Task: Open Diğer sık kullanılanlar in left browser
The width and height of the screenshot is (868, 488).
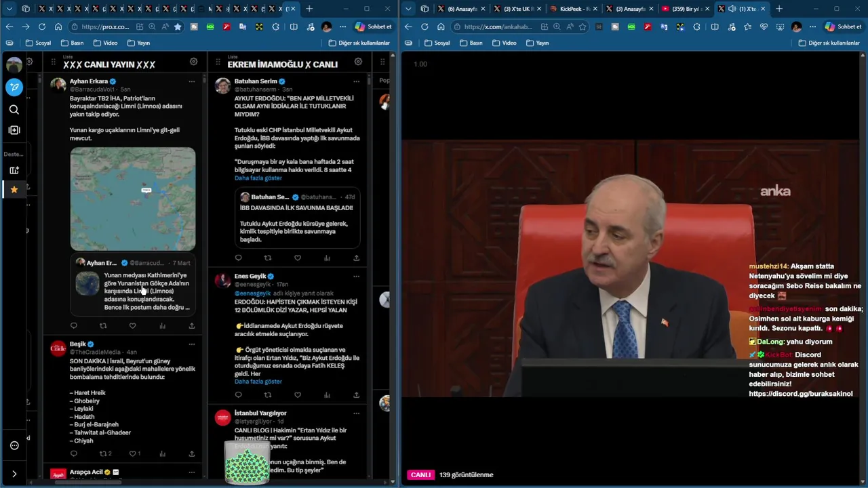Action: tap(359, 43)
